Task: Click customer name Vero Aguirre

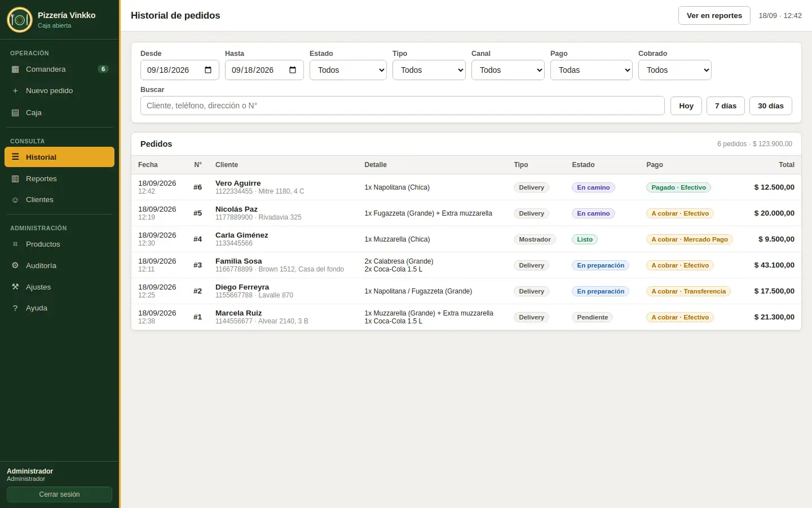Action: click(238, 183)
